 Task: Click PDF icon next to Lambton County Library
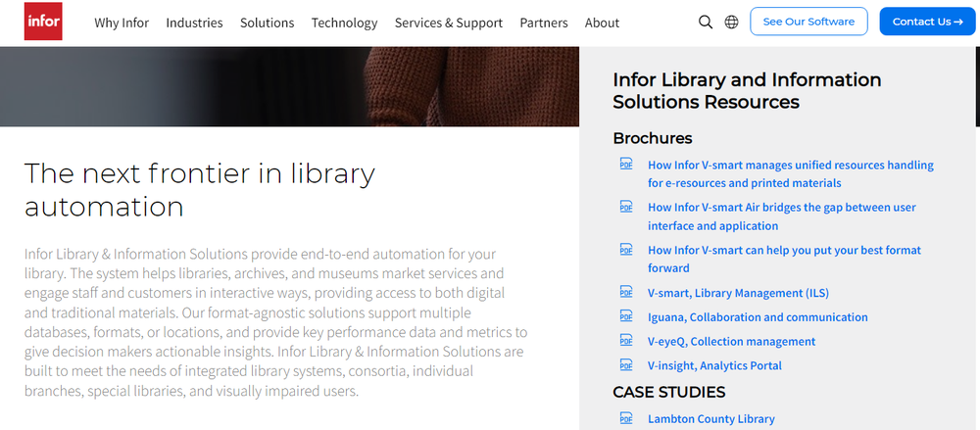coord(625,418)
